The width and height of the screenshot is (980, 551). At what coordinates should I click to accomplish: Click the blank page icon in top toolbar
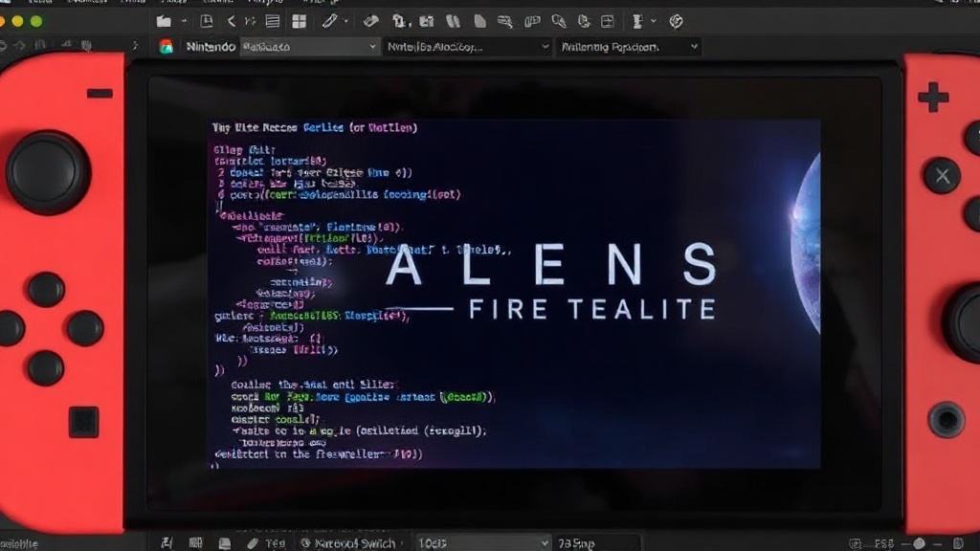[x=479, y=21]
